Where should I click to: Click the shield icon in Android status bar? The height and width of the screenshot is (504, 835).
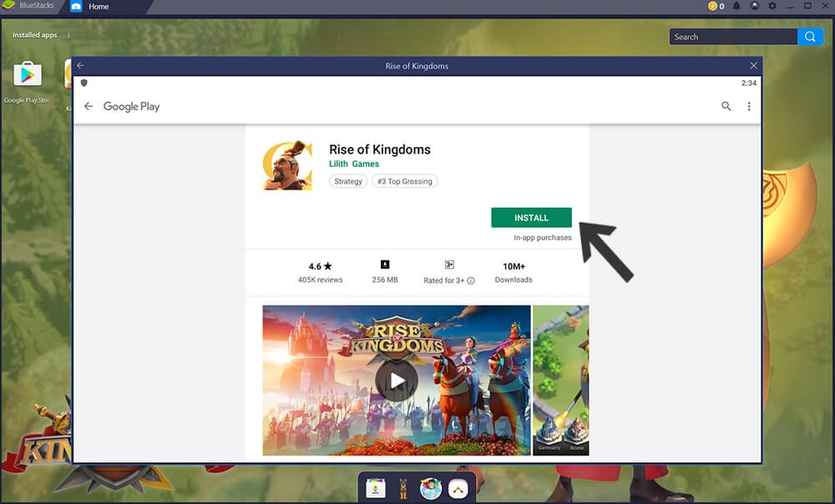pyautogui.click(x=83, y=83)
